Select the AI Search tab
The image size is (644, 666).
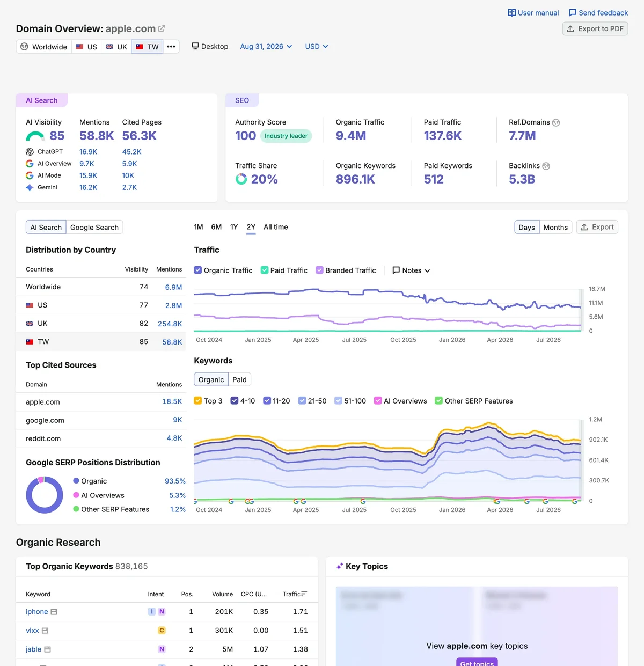46,228
